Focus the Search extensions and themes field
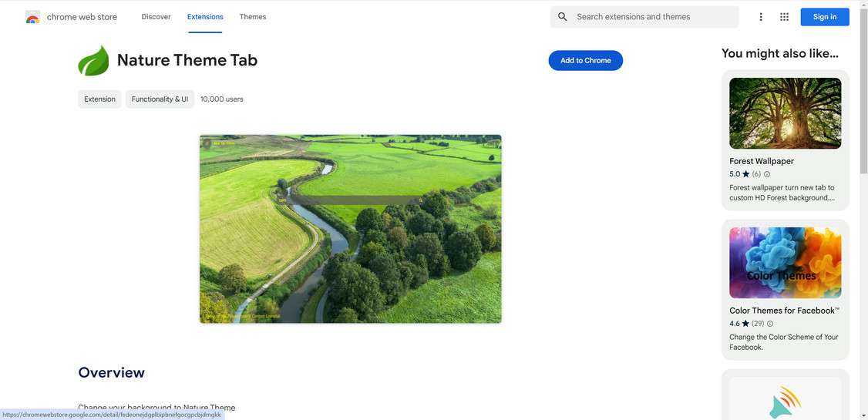 (x=644, y=17)
